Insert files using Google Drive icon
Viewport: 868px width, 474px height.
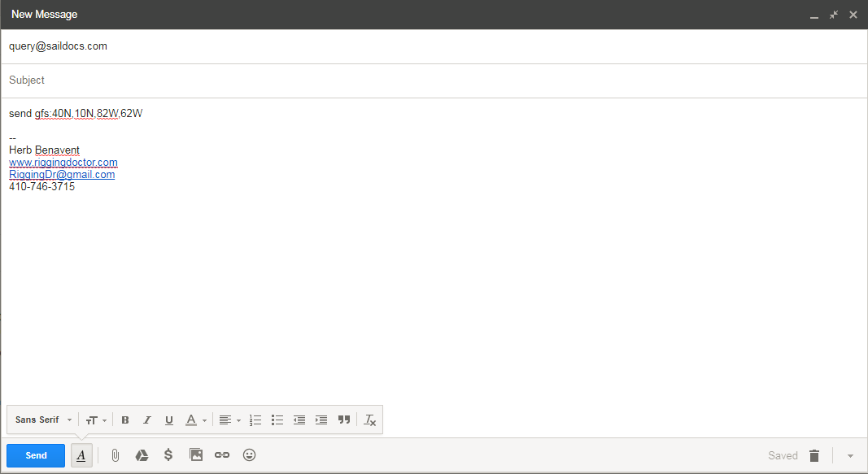[142, 455]
